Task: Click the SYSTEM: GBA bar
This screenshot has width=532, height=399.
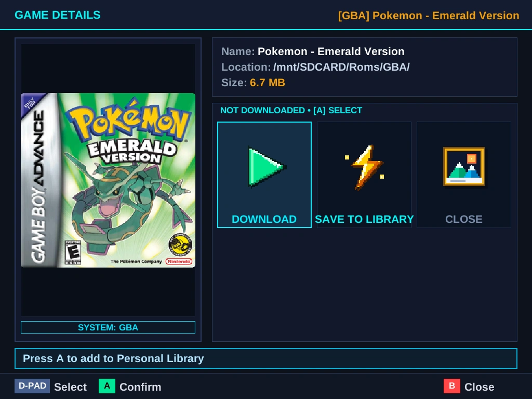Action: (108, 327)
